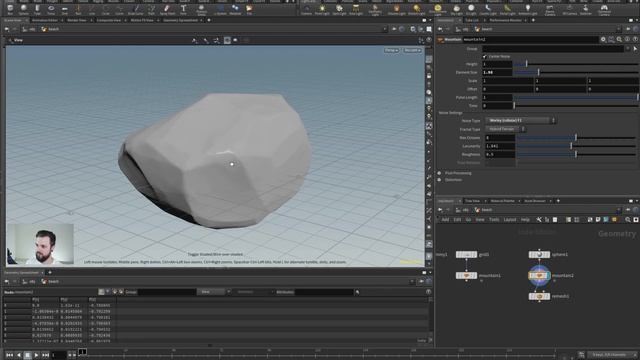Open the Take List tab
640x360 pixels.
pyautogui.click(x=472, y=20)
